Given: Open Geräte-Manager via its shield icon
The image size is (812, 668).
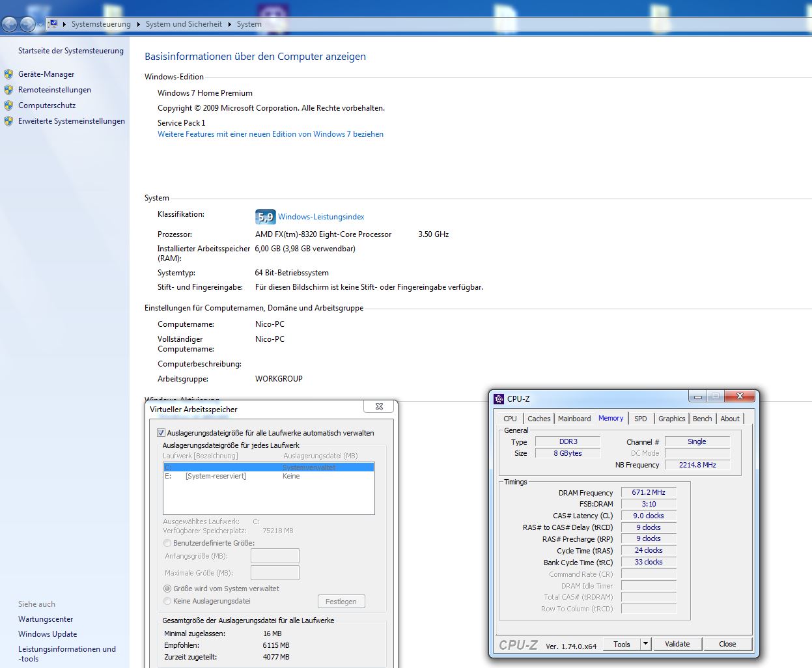Looking at the screenshot, I should click(8, 74).
